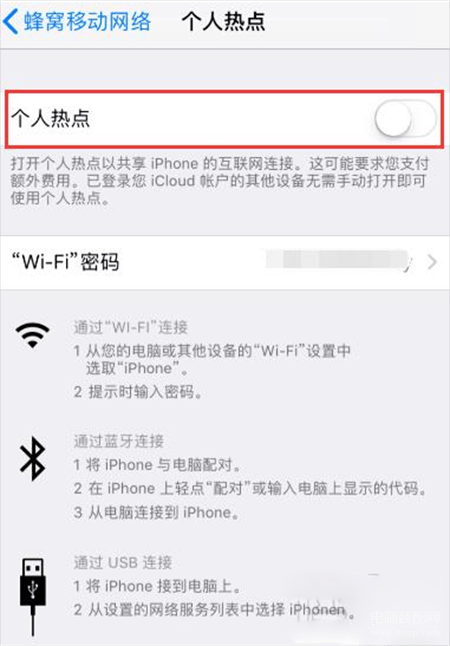Image resolution: width=450 pixels, height=646 pixels.
Task: Expand the Wi-Fi password disclosure chevron
Action: (x=432, y=262)
